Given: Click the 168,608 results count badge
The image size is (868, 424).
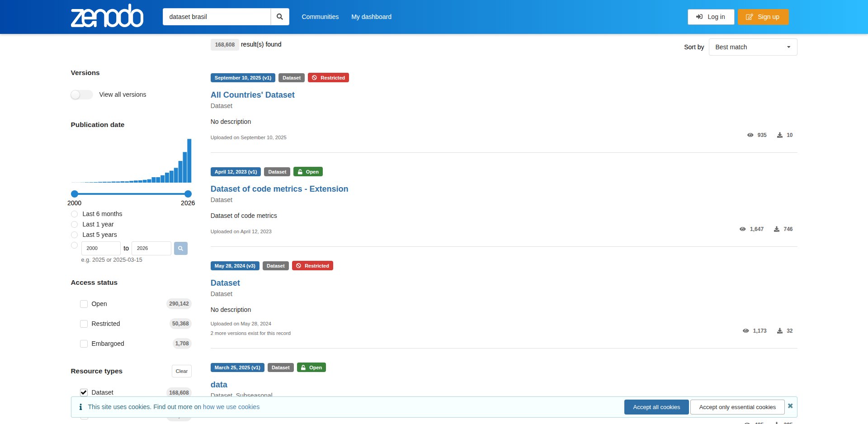Looking at the screenshot, I should (225, 45).
